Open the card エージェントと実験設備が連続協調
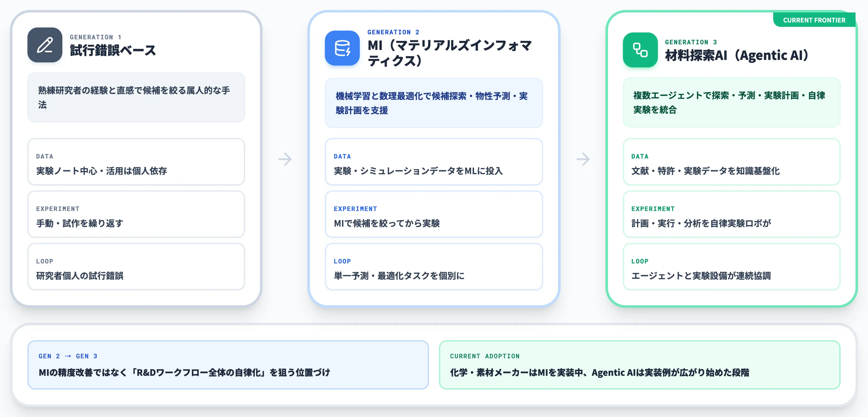Viewport: 868px width, 417px height. [731, 267]
